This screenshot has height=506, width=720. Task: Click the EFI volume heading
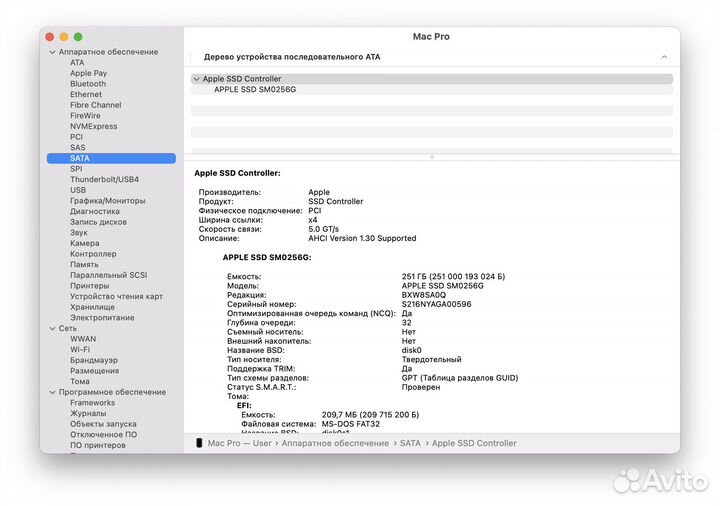(244, 405)
